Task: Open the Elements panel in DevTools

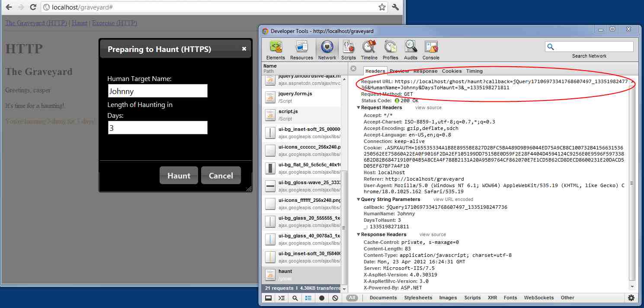Action: click(x=276, y=50)
